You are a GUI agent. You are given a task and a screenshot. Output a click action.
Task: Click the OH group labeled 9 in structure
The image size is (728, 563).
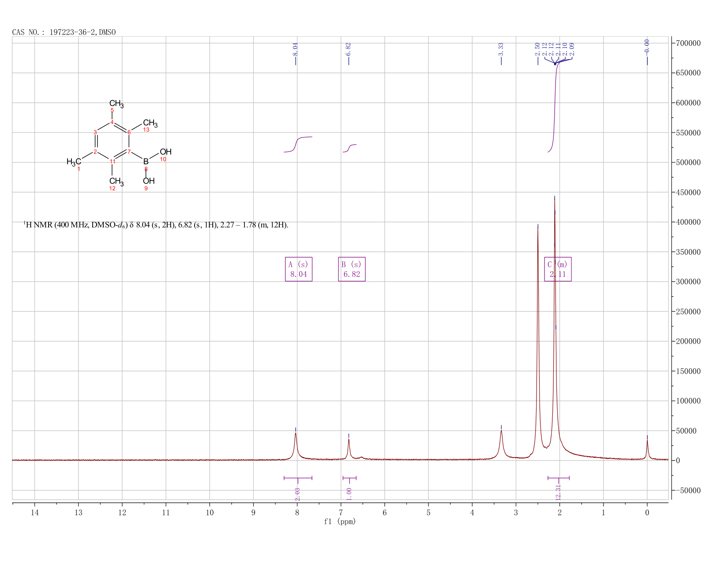(x=149, y=181)
